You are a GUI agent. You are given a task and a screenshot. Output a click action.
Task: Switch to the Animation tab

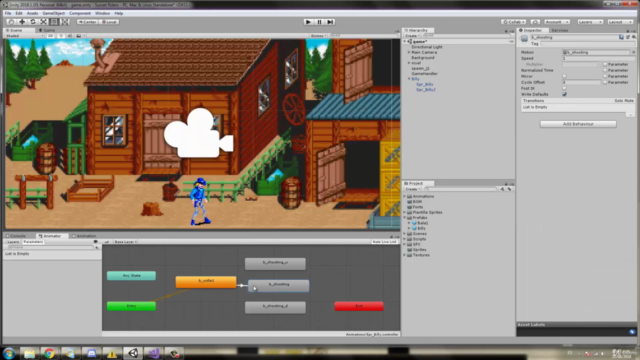(84, 236)
